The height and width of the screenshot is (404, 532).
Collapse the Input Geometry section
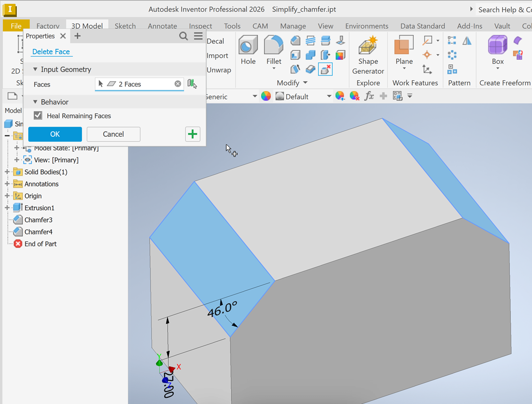(x=35, y=69)
